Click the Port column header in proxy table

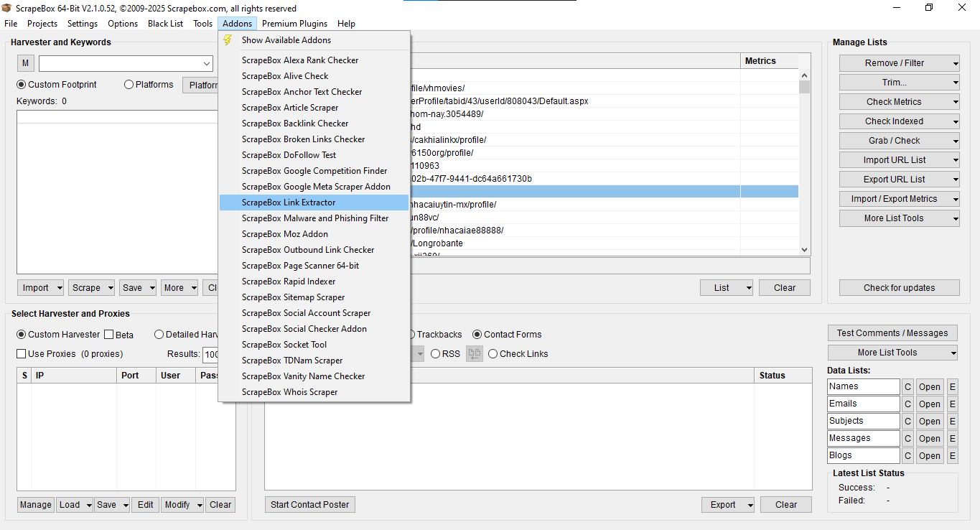136,376
